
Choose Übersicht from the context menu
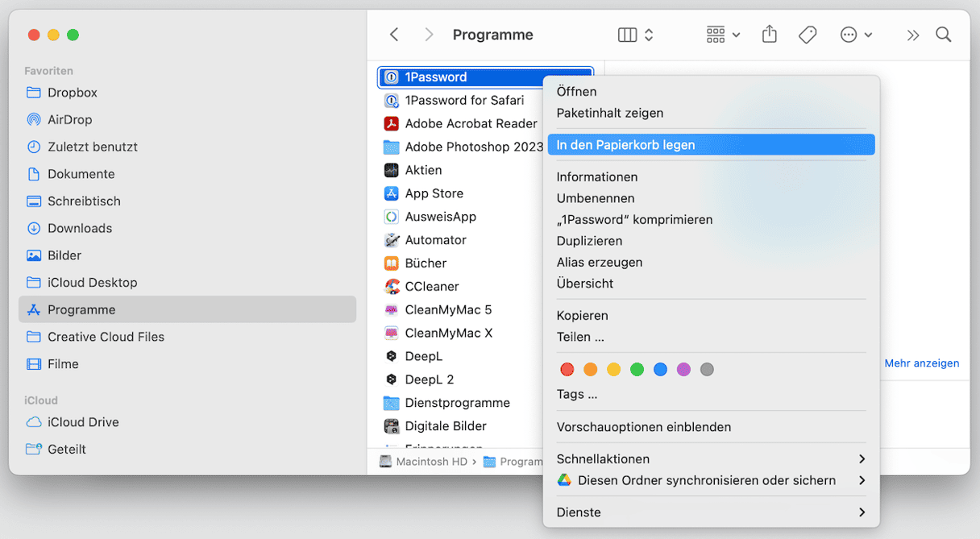point(711,284)
